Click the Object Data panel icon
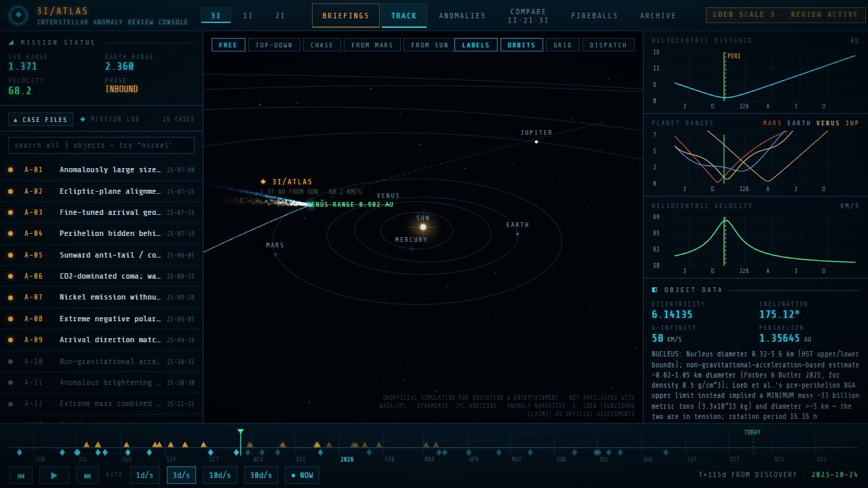868x488 pixels. click(x=654, y=290)
